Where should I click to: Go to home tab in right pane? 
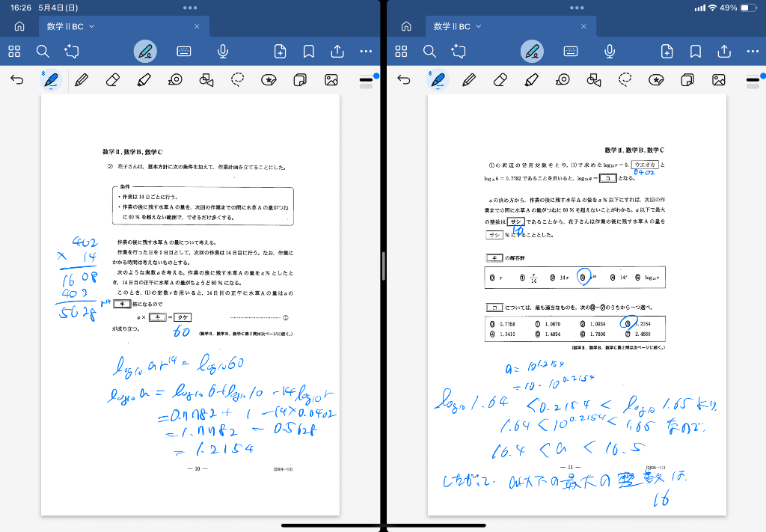(x=406, y=26)
